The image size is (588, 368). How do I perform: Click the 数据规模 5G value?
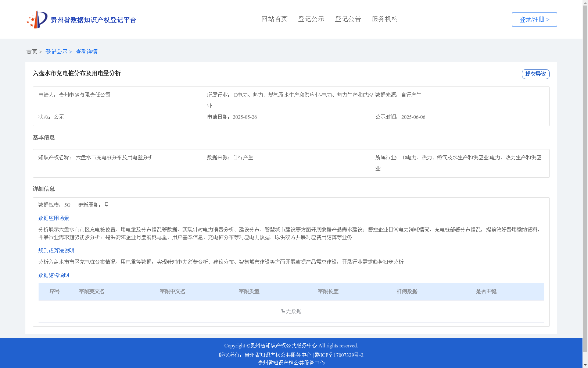coord(67,205)
